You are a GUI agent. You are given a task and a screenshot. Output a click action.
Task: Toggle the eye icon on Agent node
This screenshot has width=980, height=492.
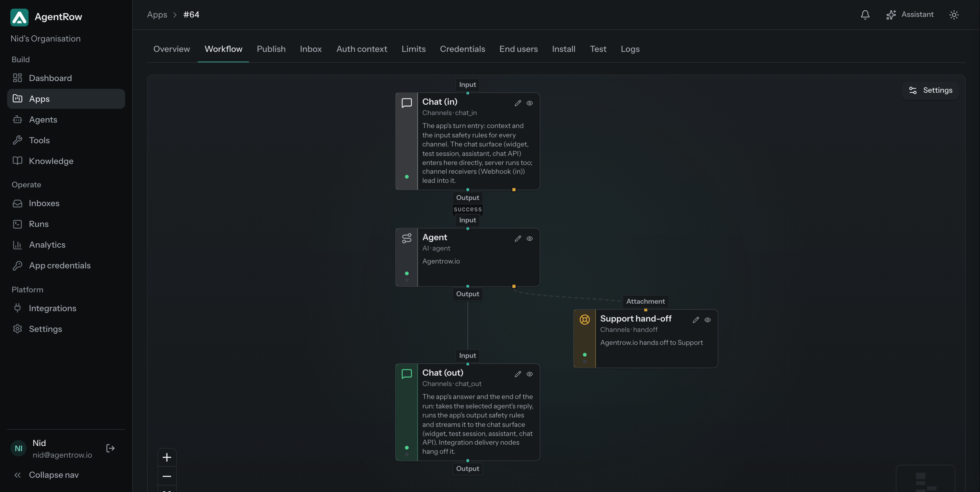pyautogui.click(x=530, y=239)
